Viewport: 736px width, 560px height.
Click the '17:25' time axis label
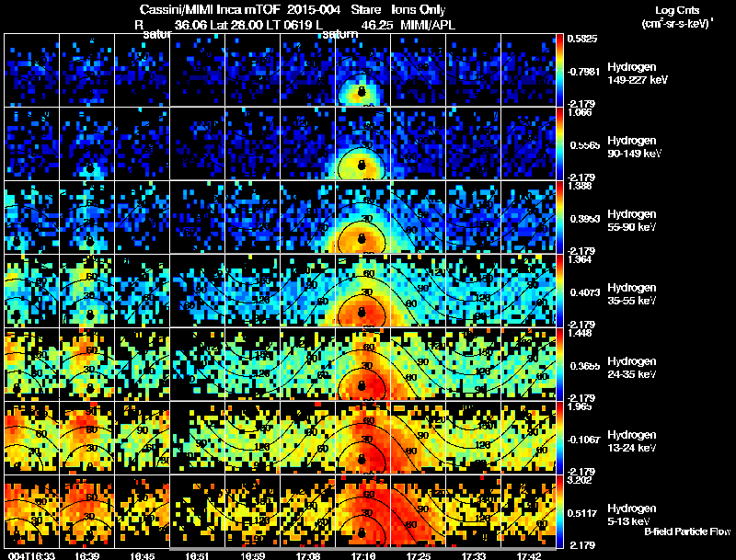(419, 555)
